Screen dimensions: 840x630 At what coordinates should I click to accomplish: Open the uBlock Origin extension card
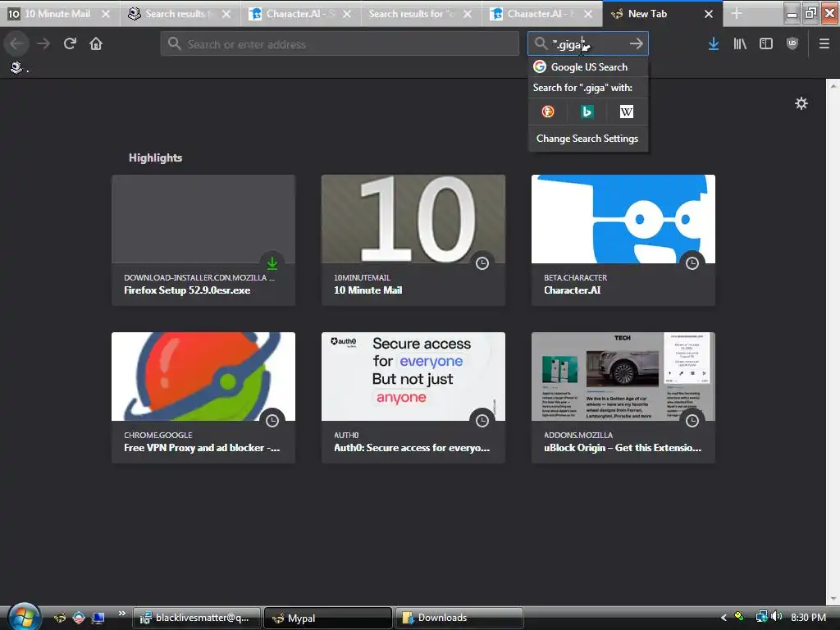pos(623,398)
